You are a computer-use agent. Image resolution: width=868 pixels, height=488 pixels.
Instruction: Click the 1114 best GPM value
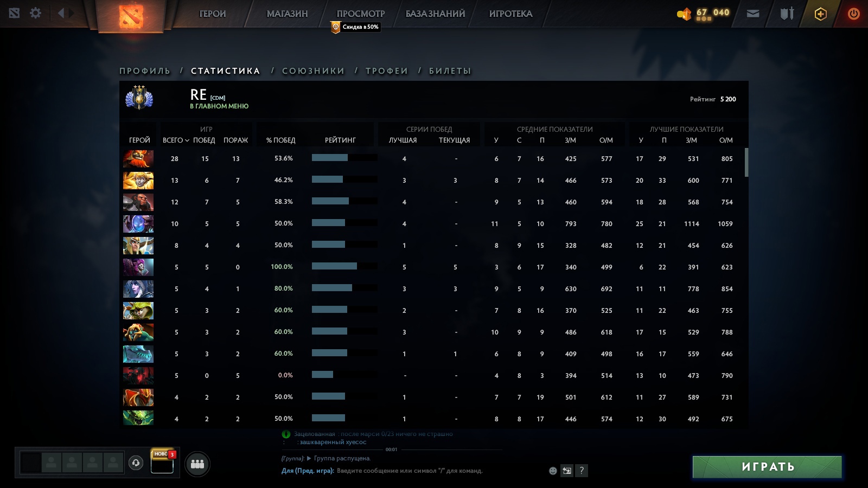click(x=692, y=224)
